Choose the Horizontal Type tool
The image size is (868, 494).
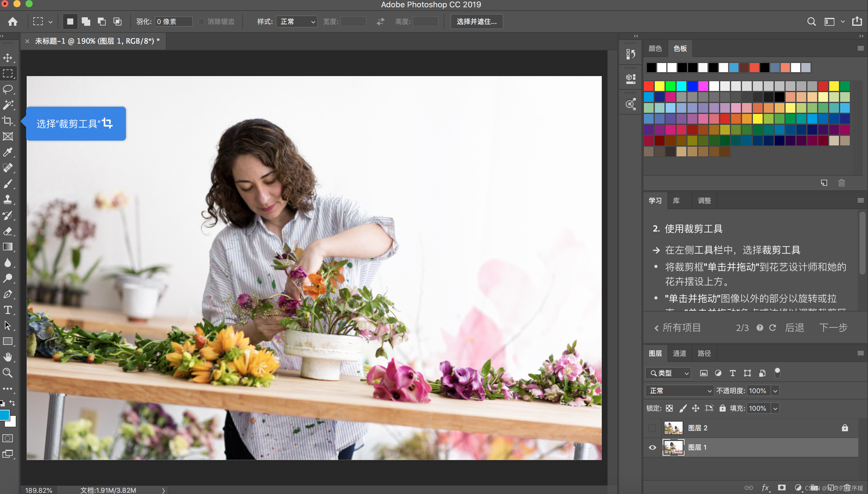8,310
